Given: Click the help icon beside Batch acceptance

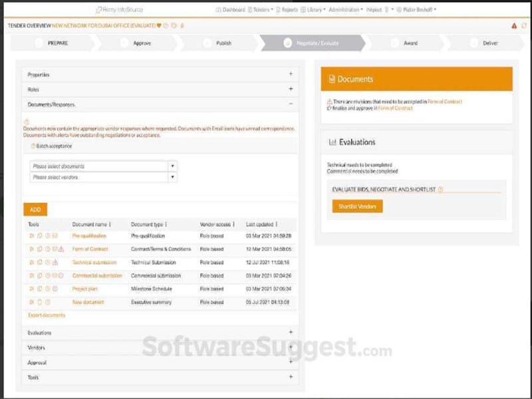Looking at the screenshot, I should pyautogui.click(x=33, y=146).
